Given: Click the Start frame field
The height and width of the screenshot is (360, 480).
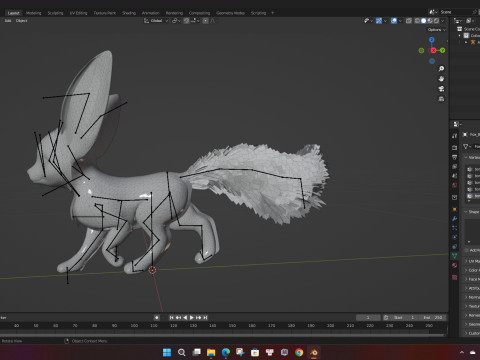Looking at the screenshot, I should [x=404, y=317].
